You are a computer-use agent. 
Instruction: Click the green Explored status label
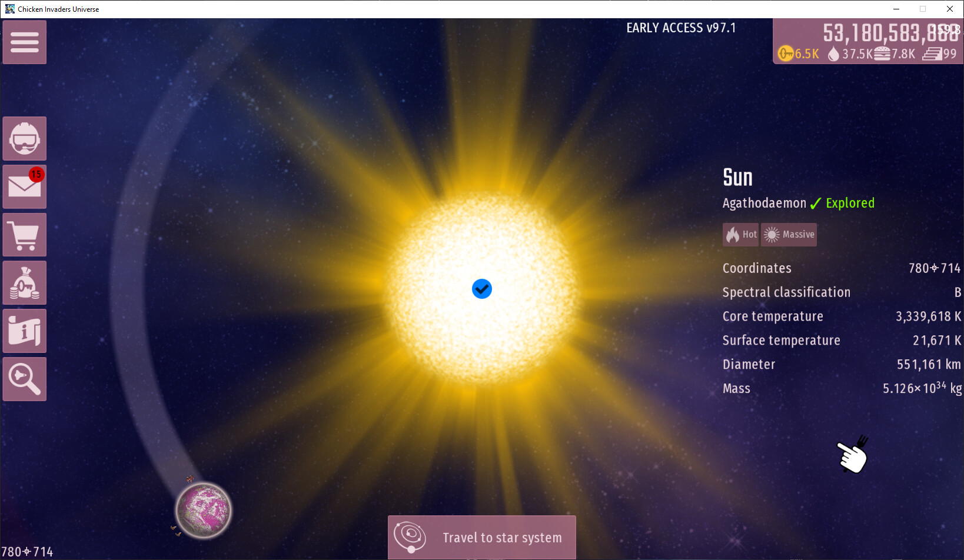point(849,204)
